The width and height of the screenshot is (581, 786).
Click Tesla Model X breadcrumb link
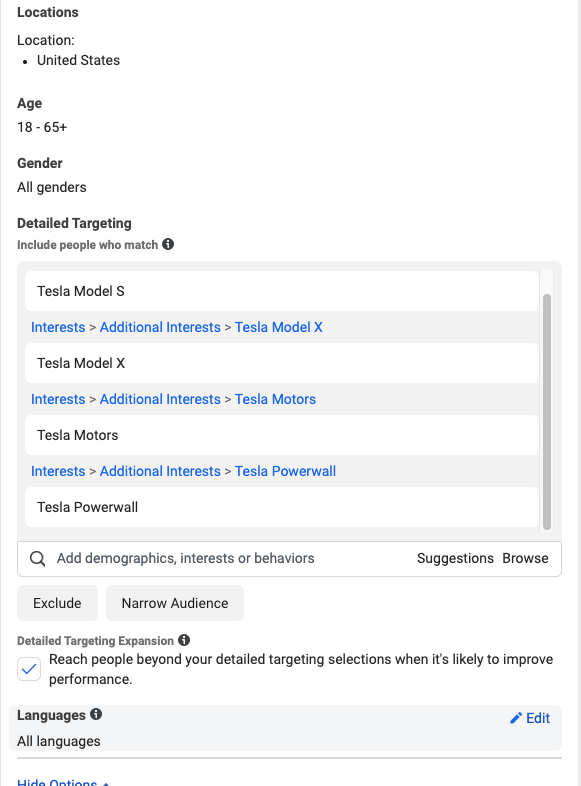[279, 327]
